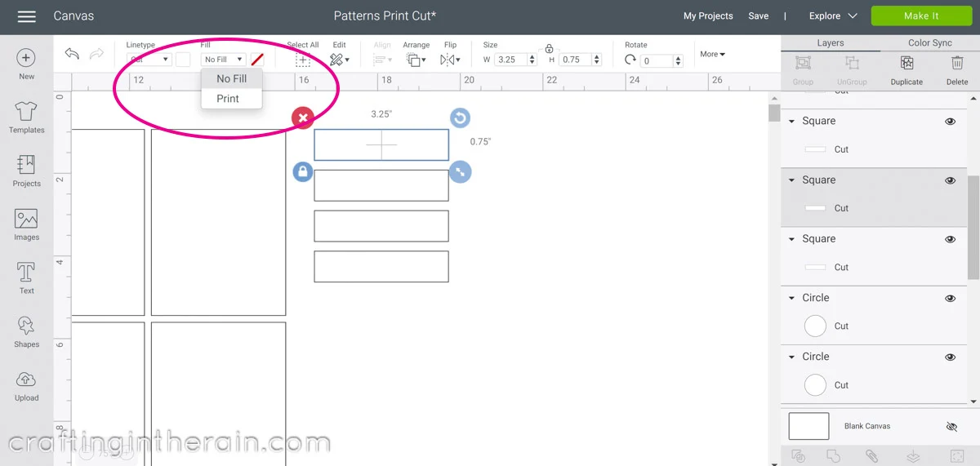Click the Contour icon at panel bottom
Viewport: 980px width, 466px height.
957,456
